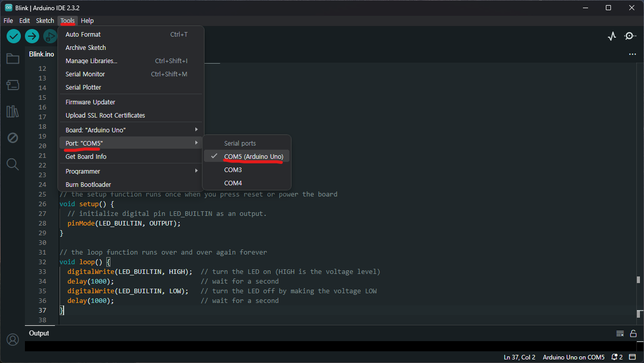The width and height of the screenshot is (644, 363).
Task: Open the Sketchbook folder sidebar icon
Action: (x=13, y=59)
